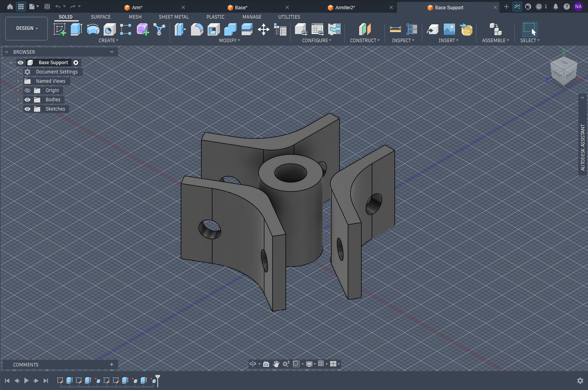The width and height of the screenshot is (588, 390).
Task: Select the Look At tool in navigation bar
Action: point(266,364)
